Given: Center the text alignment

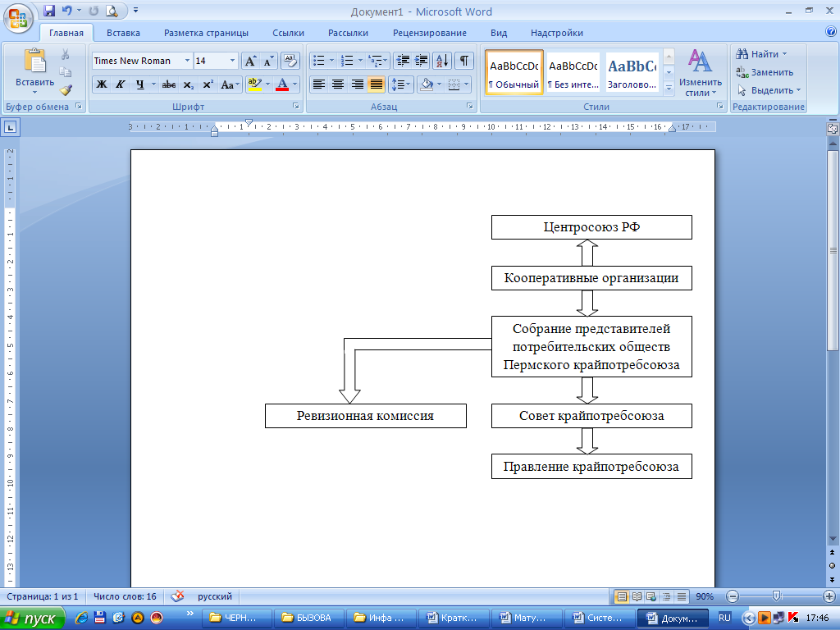Looking at the screenshot, I should [337, 84].
